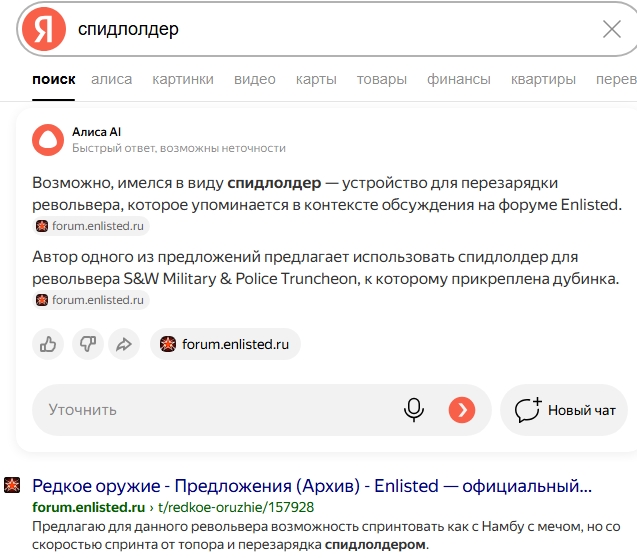Open the green forum.enlisted.ru domain link
This screenshot has height=558, width=637.
[89, 507]
